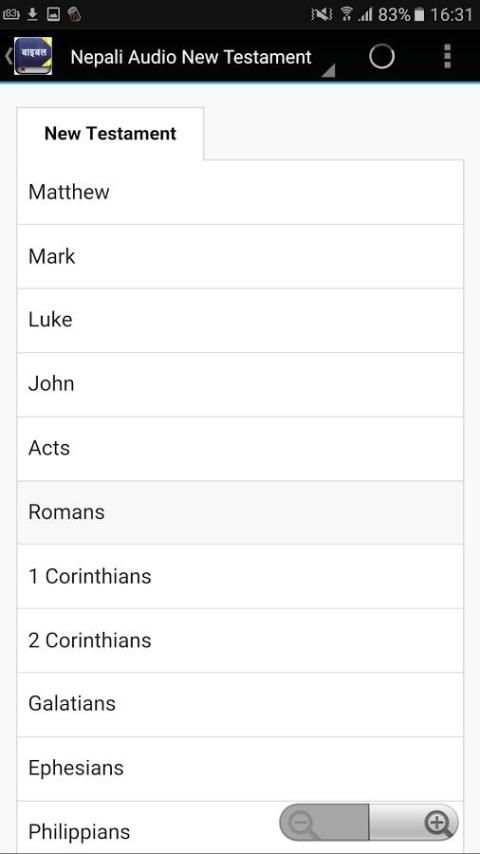
Task: Select the New Testament tab
Action: (111, 133)
